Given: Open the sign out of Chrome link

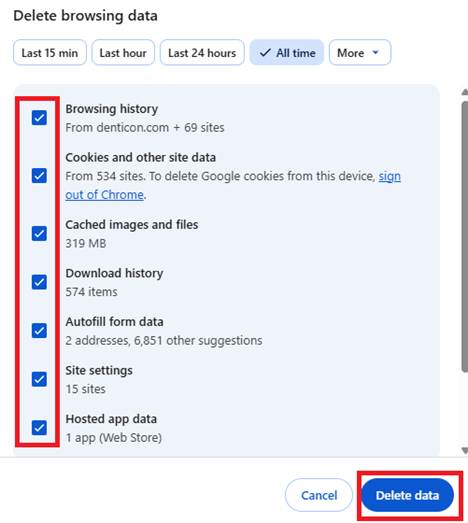Looking at the screenshot, I should 233,185.
